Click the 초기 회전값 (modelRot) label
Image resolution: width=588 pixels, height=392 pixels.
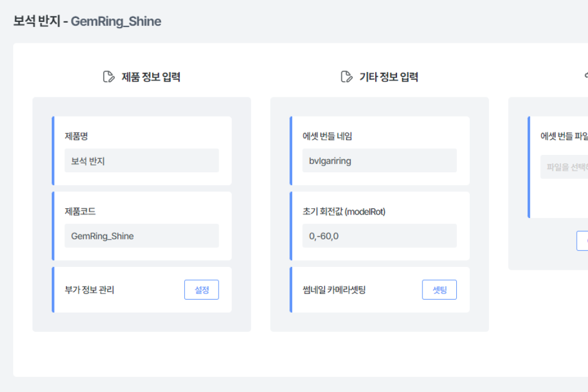pos(344,212)
